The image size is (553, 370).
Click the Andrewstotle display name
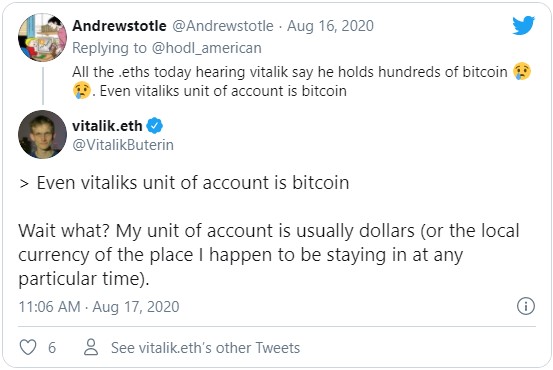119,26
